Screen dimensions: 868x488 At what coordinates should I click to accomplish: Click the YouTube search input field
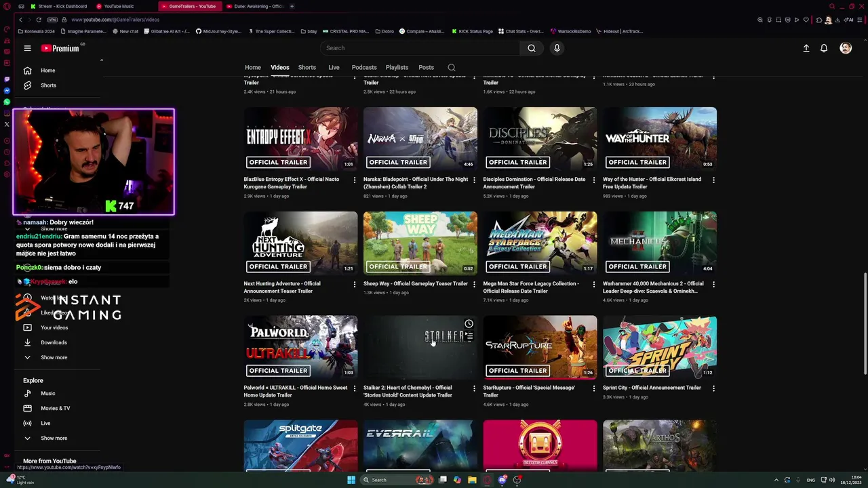click(420, 48)
